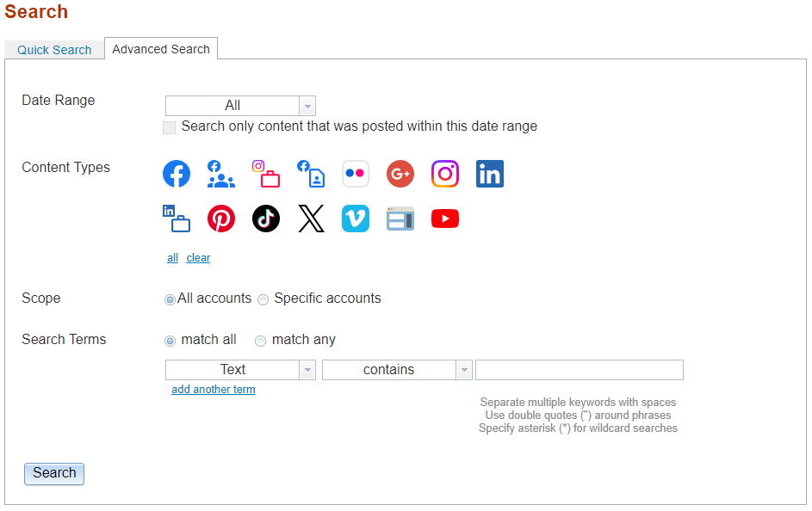This screenshot has height=511, width=812.
Task: Choose the Specific accounts scope option
Action: click(x=263, y=299)
